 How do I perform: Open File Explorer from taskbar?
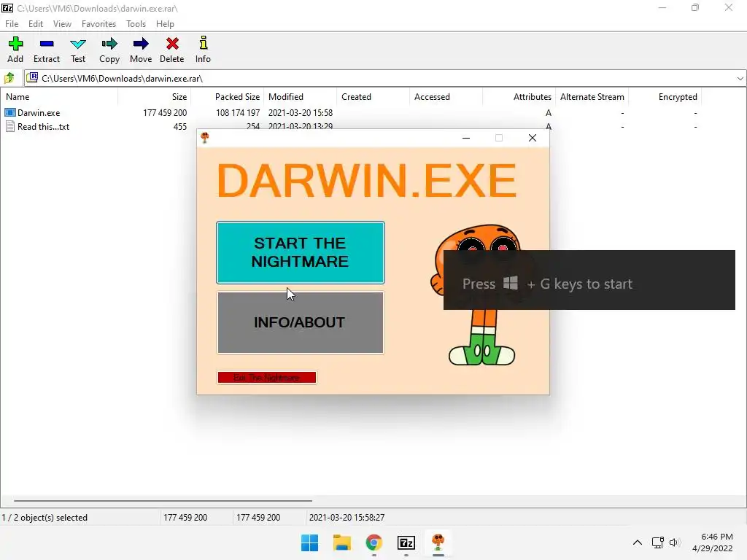341,542
